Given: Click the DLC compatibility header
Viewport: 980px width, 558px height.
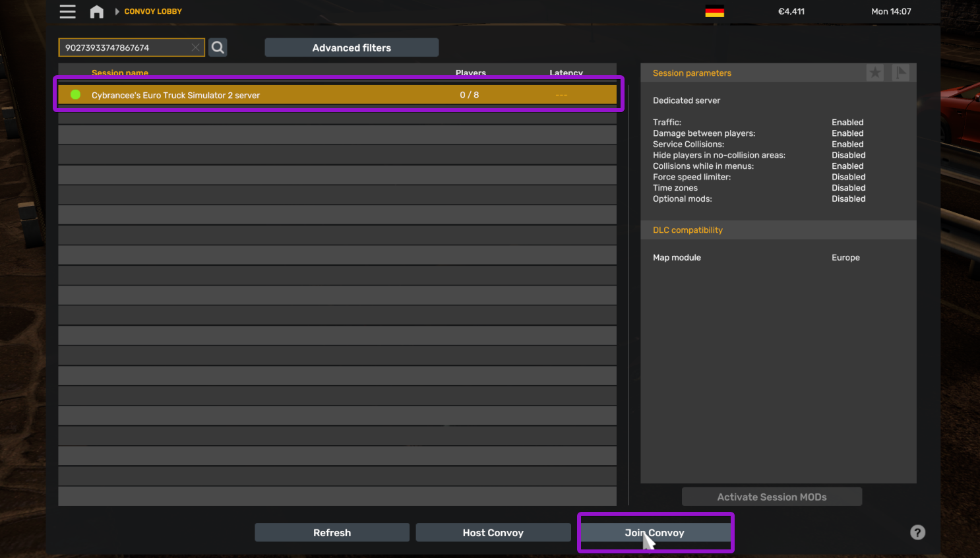Looking at the screenshot, I should [688, 230].
